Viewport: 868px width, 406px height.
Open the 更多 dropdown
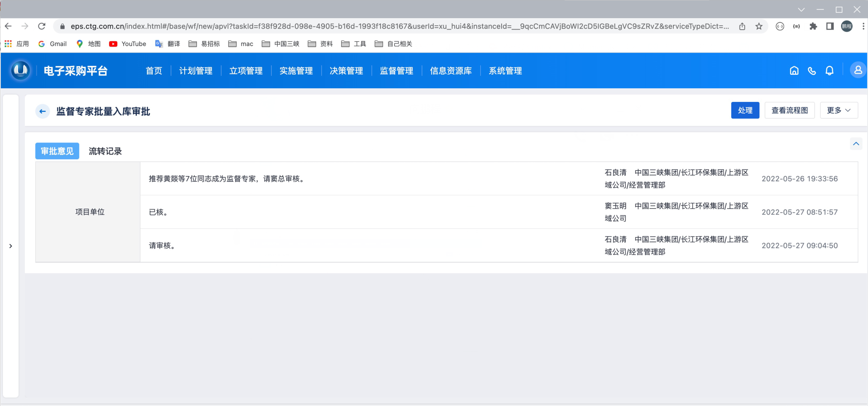coord(839,110)
